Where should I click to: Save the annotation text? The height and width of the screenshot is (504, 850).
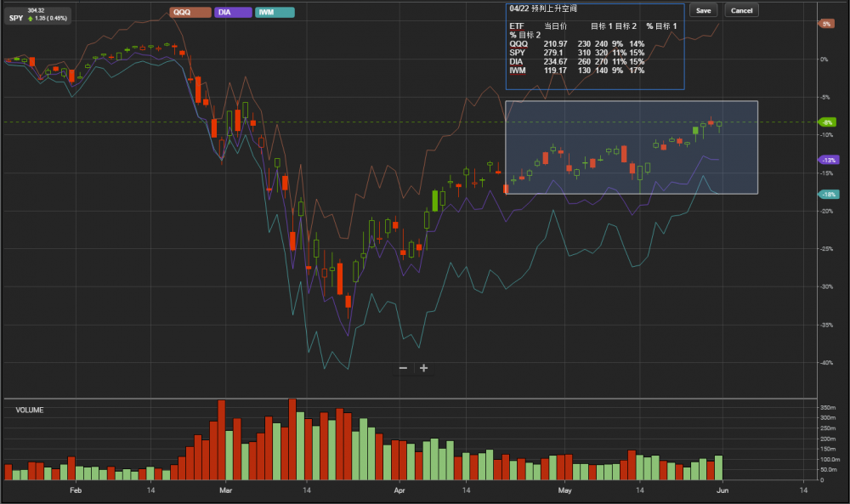(703, 11)
